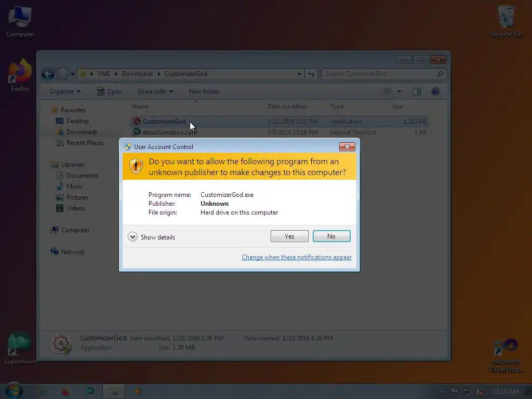Close the User Account Control dialog
This screenshot has width=532, height=399.
click(347, 147)
